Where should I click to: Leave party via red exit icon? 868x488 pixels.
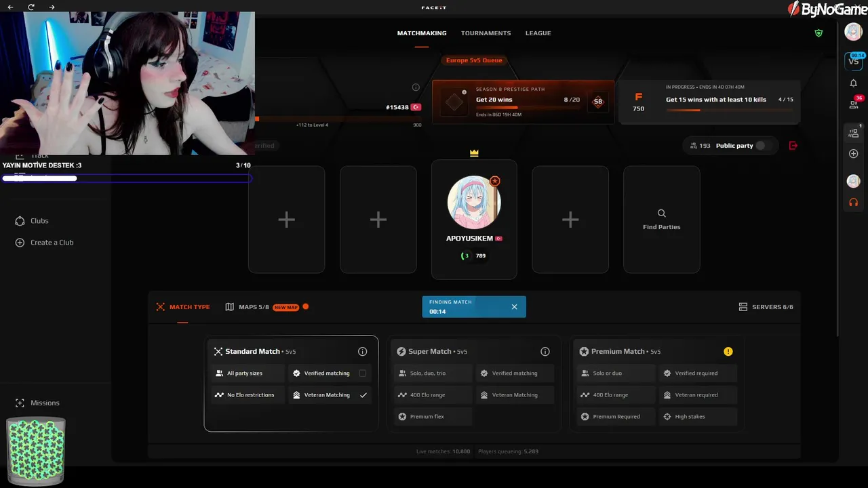pyautogui.click(x=793, y=145)
